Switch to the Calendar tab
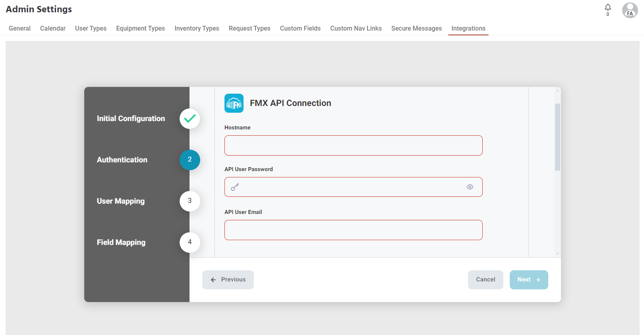This screenshot has height=335, width=644. point(53,28)
